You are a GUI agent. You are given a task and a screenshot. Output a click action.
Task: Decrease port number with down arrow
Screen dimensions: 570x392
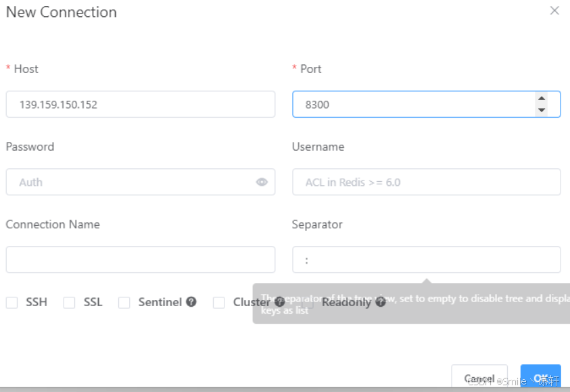point(542,110)
